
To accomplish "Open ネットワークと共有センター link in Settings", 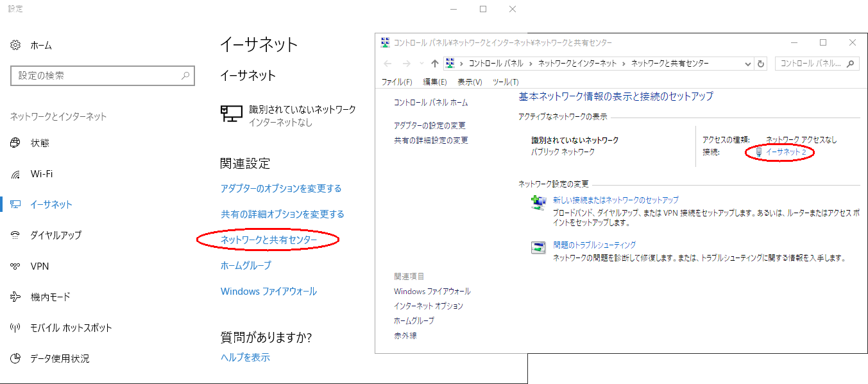I will [269, 240].
